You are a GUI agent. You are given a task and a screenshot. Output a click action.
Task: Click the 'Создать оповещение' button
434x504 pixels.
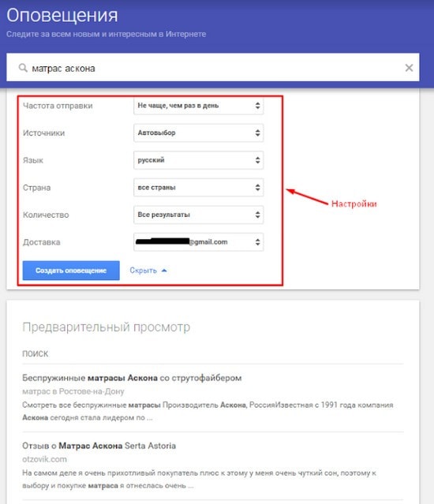tap(71, 271)
